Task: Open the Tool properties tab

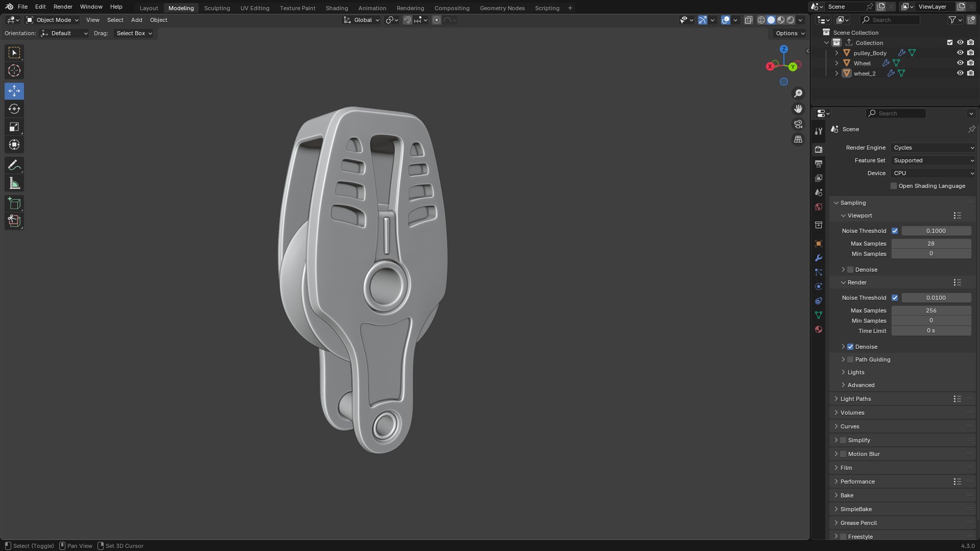Action: click(819, 131)
